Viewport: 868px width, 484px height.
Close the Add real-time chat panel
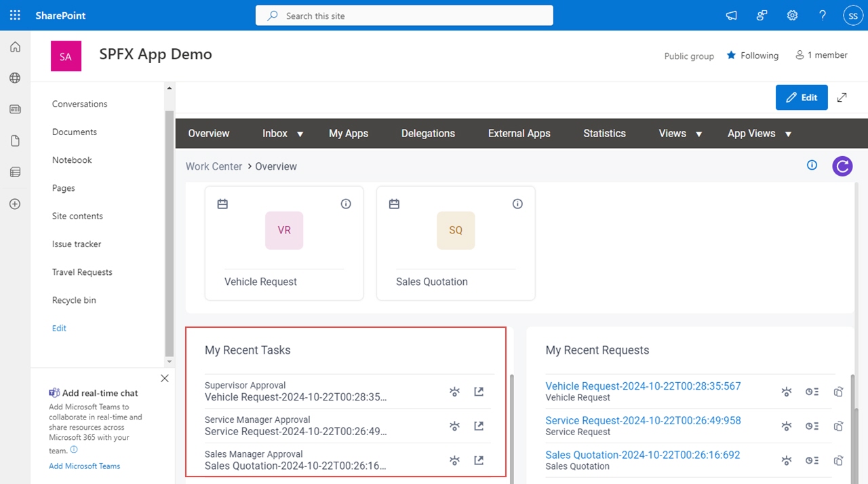click(x=165, y=378)
